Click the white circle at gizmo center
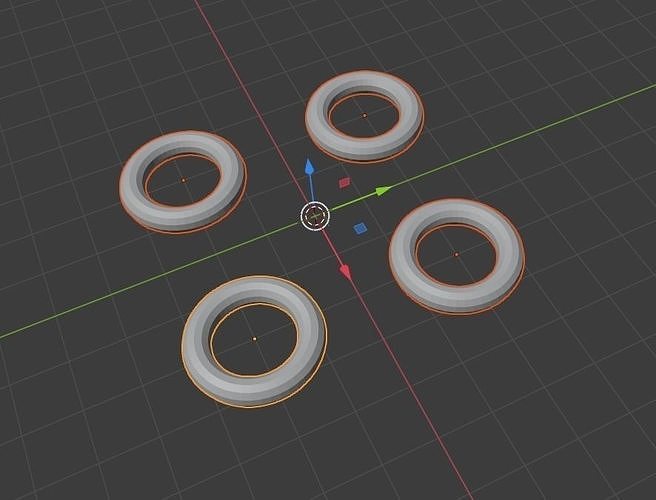The height and width of the screenshot is (500, 656). coord(315,216)
